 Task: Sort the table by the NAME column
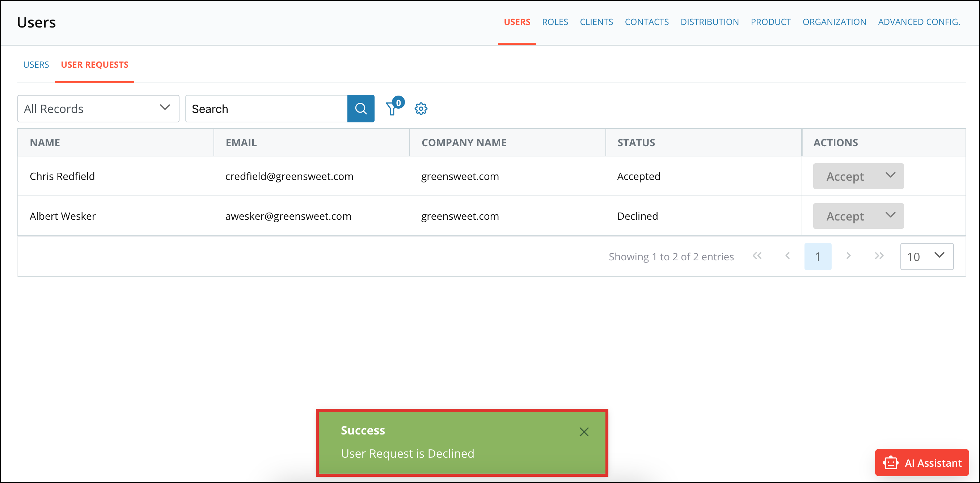[x=45, y=142]
